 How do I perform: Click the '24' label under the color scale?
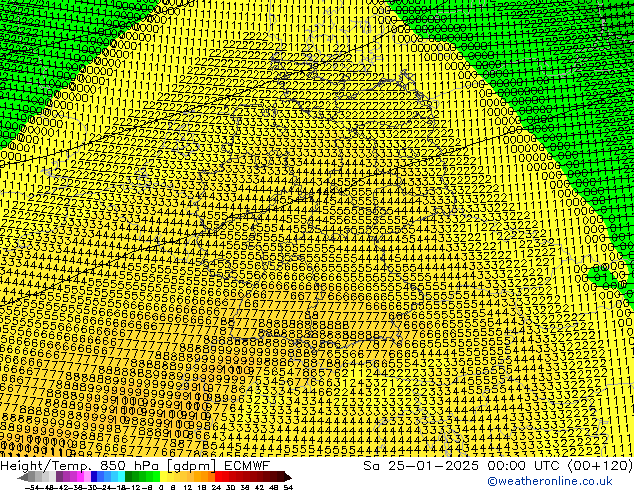click(217, 487)
